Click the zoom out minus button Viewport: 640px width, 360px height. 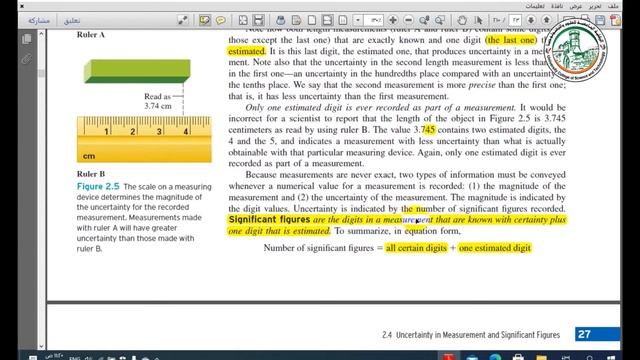click(408, 20)
